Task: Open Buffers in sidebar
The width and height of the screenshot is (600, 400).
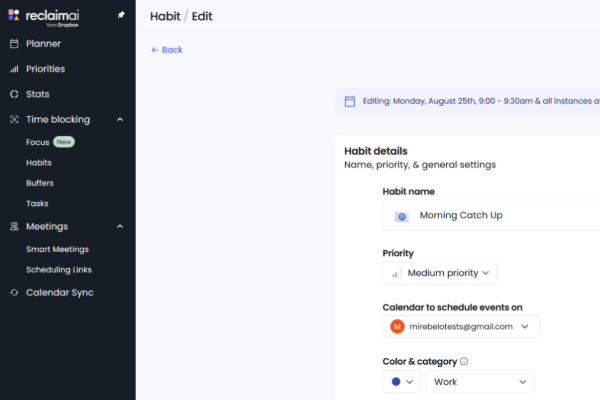Action: tap(40, 183)
